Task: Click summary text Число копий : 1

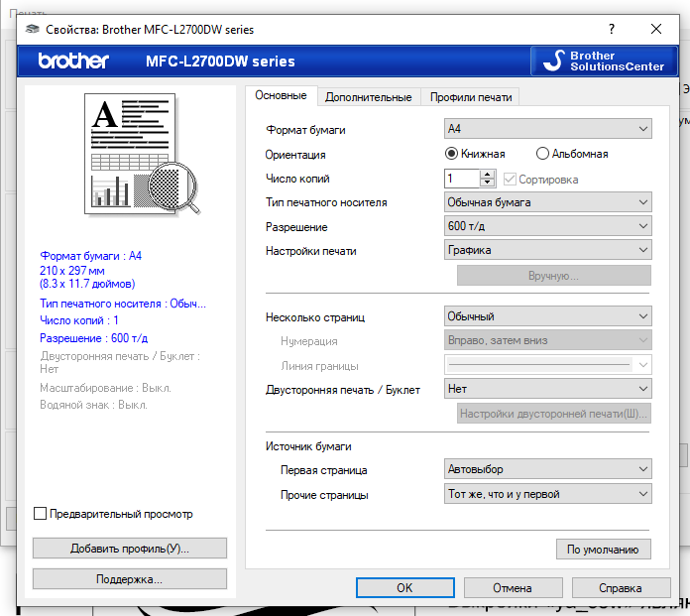Action: (x=78, y=320)
